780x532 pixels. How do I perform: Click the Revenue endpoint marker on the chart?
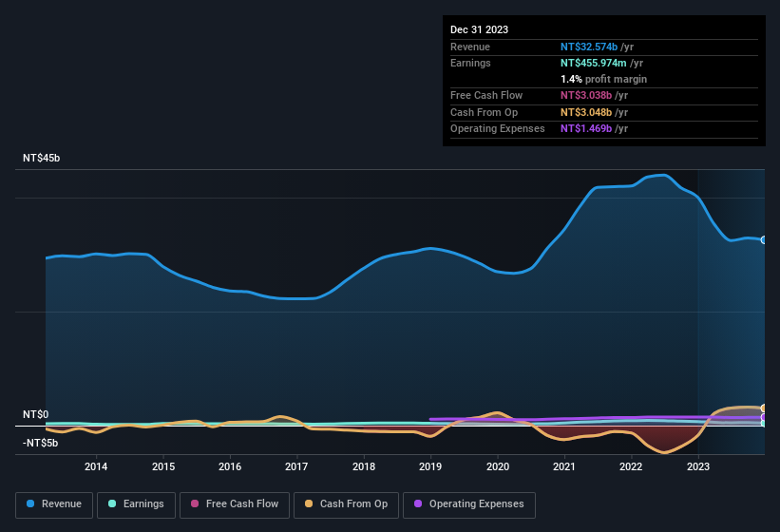(764, 240)
